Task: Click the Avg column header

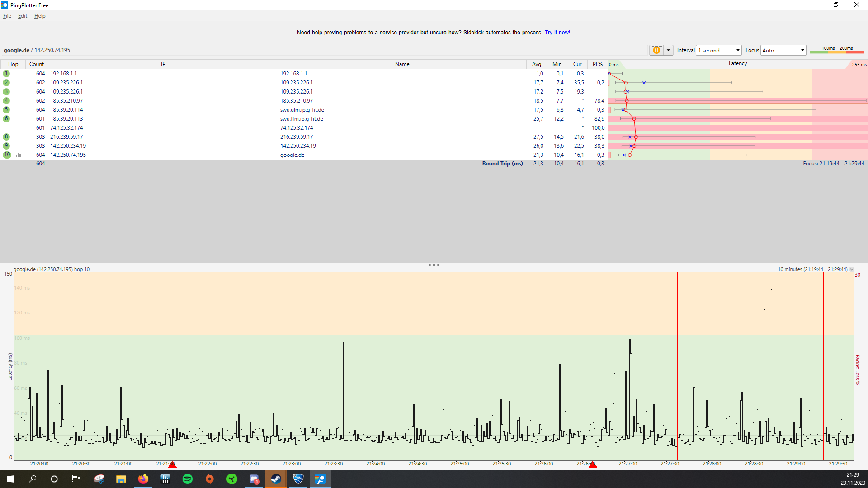Action: [x=537, y=64]
